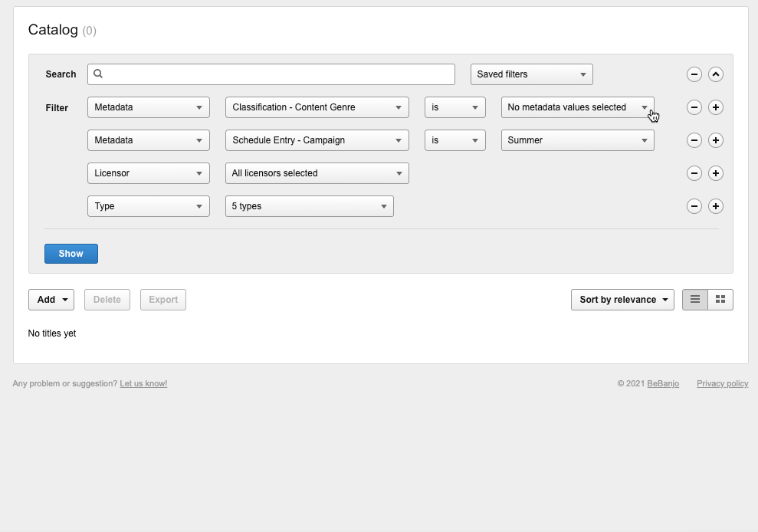Open the Add menu
The height and width of the screenshot is (532, 758).
point(51,300)
